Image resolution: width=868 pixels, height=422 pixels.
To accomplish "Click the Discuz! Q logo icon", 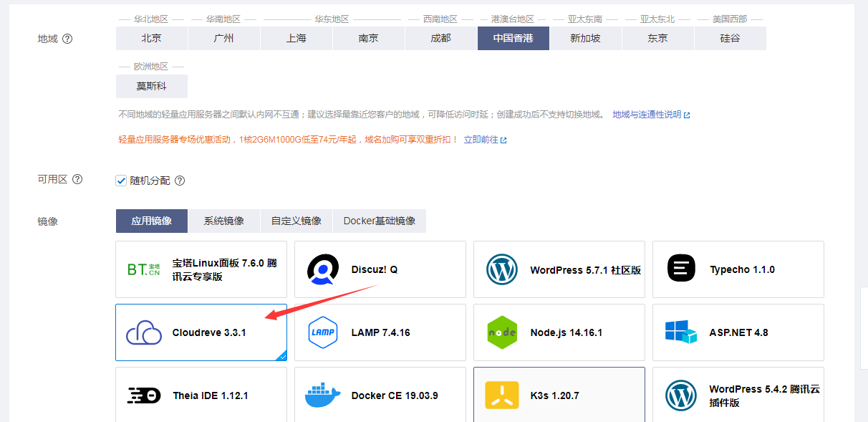I will tap(323, 269).
